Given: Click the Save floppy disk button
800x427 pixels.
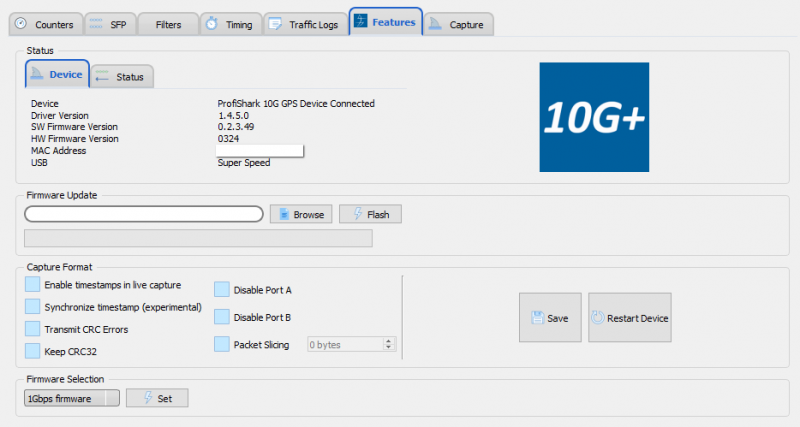Looking at the screenshot, I should tap(550, 318).
